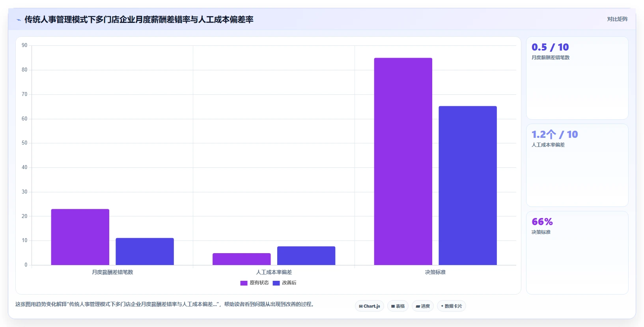This screenshot has height=327, width=644.
Task: Select the 表格 chip
Action: tap(398, 306)
